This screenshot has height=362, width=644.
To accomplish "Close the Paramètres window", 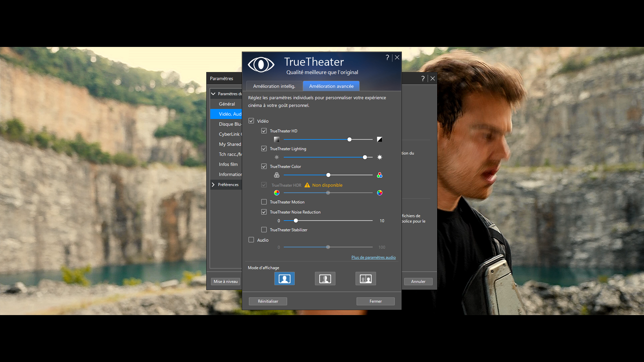I will coord(433,78).
